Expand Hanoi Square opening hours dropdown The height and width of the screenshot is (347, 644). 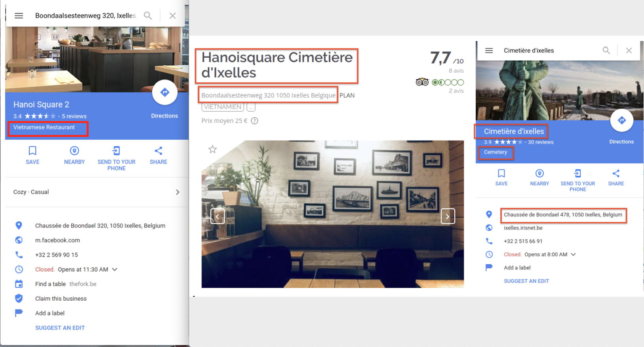[x=115, y=269]
